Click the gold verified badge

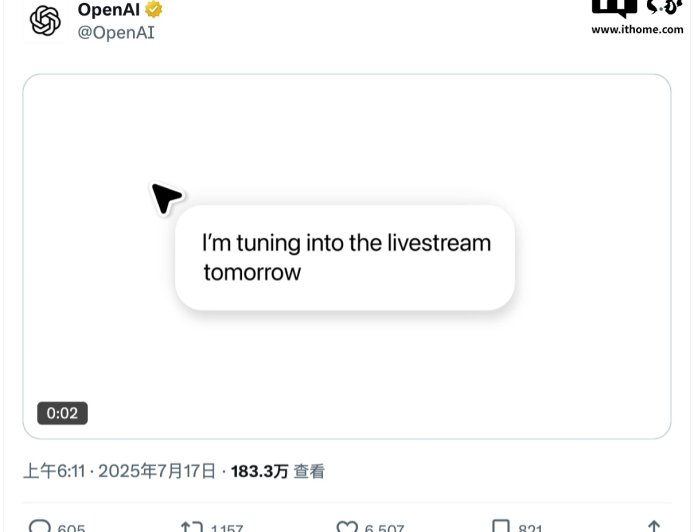coord(154,9)
